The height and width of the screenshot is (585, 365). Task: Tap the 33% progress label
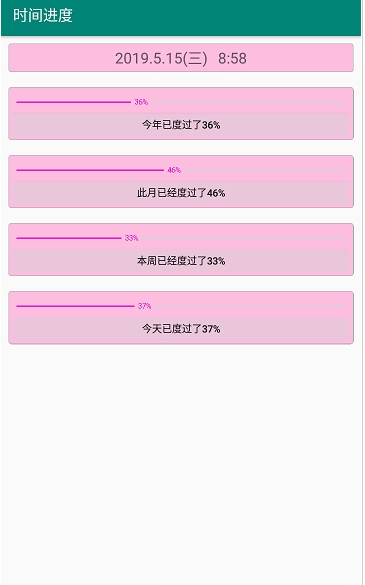coord(131,238)
